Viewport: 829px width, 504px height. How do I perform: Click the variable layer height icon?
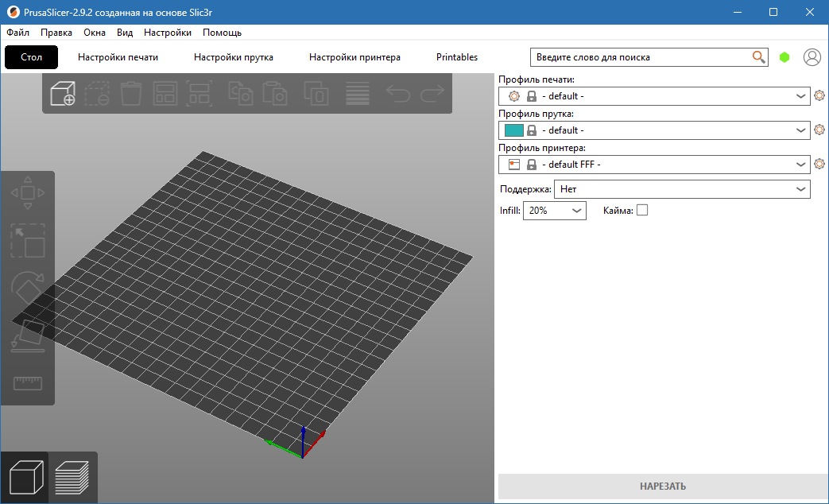(358, 94)
